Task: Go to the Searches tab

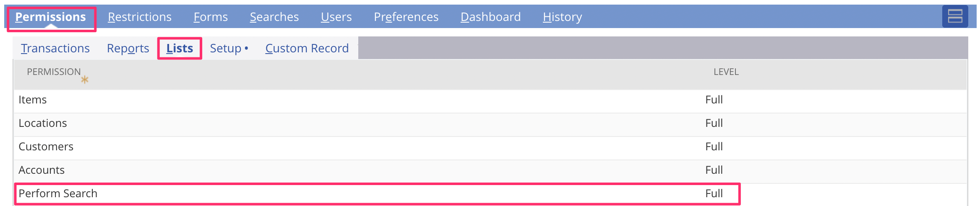Action: click(x=274, y=17)
